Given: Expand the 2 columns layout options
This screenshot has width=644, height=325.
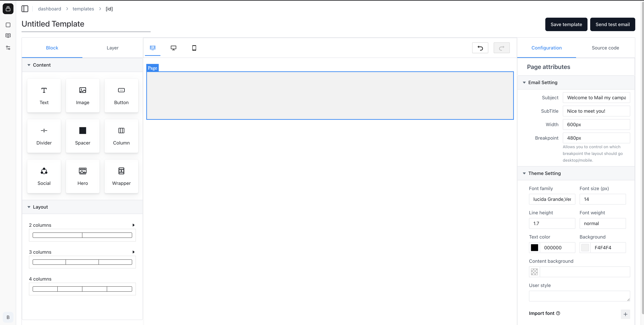Looking at the screenshot, I should pos(134,225).
